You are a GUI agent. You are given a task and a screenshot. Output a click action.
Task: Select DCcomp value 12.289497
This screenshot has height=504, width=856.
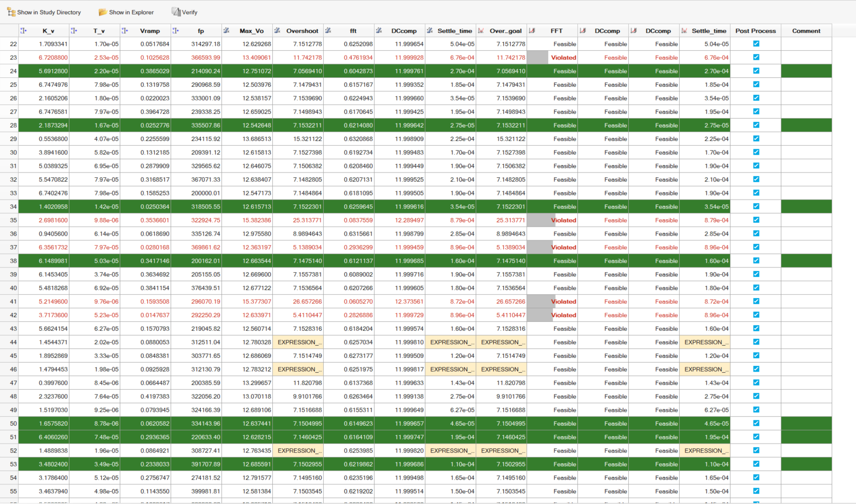click(x=409, y=220)
